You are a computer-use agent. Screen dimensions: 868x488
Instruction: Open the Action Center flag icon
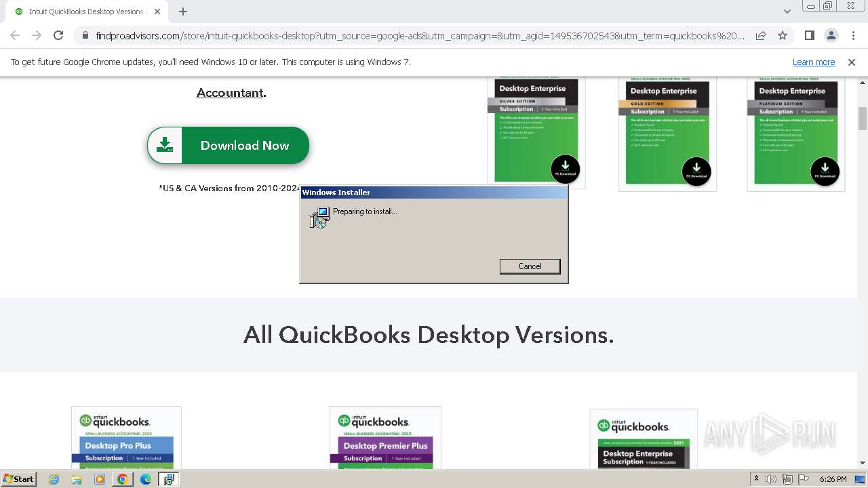804,479
